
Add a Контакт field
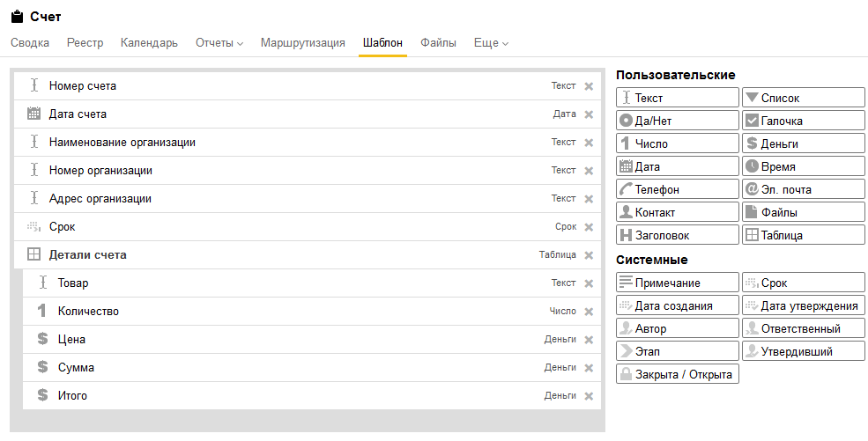coord(677,211)
